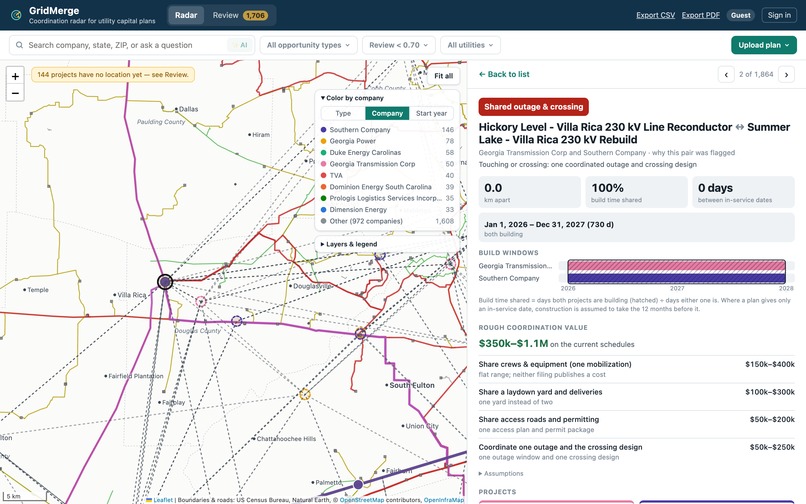Click Southern Company legend dot

coord(323,130)
